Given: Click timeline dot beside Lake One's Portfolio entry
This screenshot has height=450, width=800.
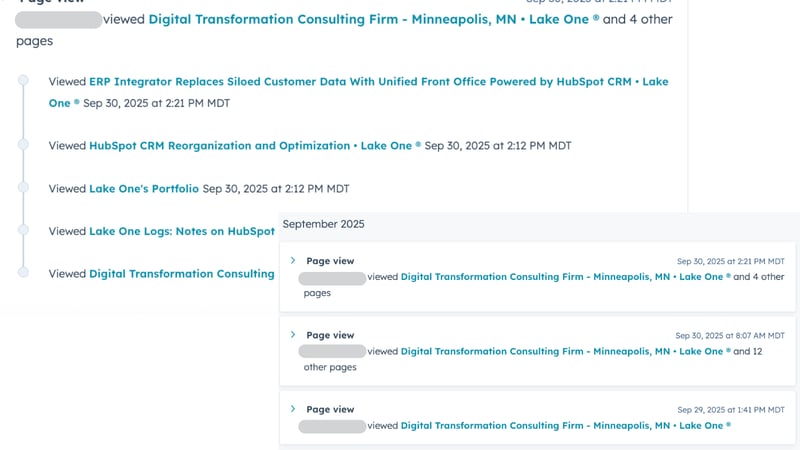Looking at the screenshot, I should tap(23, 187).
